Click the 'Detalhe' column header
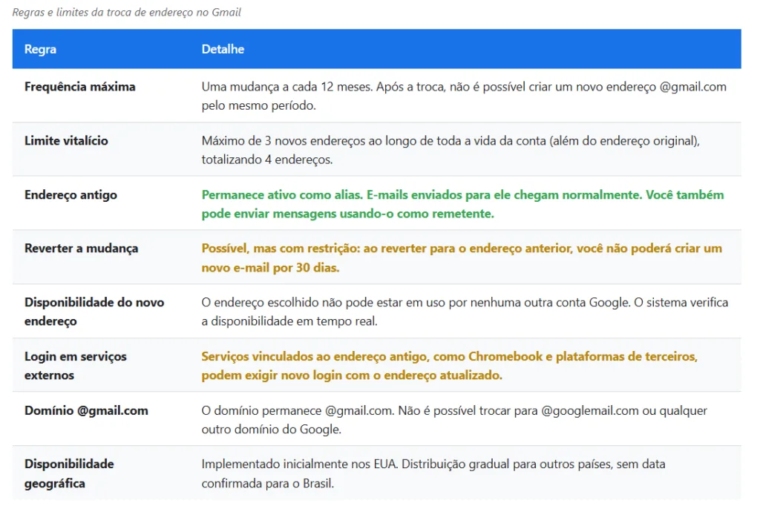Screen dimensions: 760x532 pos(223,49)
